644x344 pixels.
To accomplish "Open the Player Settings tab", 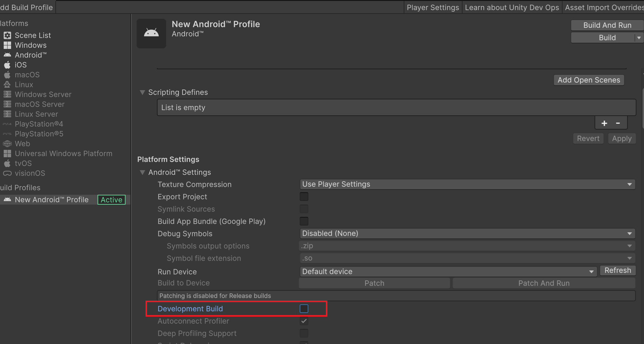I will point(433,7).
